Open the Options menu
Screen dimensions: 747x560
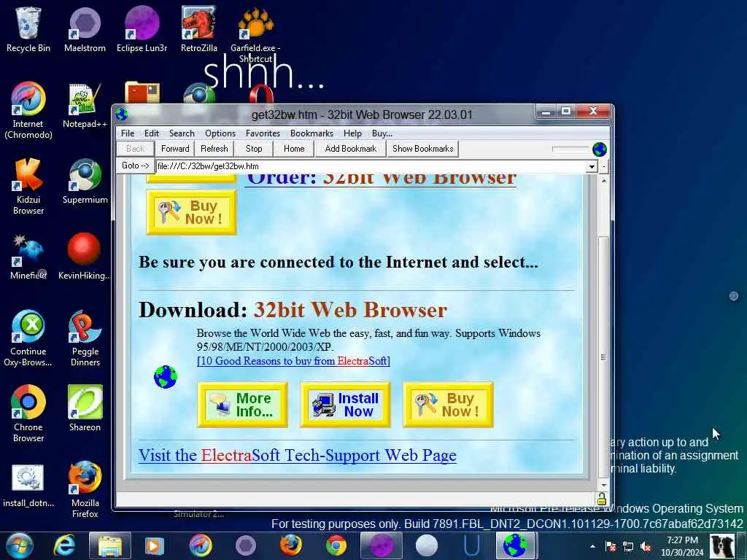(x=220, y=133)
